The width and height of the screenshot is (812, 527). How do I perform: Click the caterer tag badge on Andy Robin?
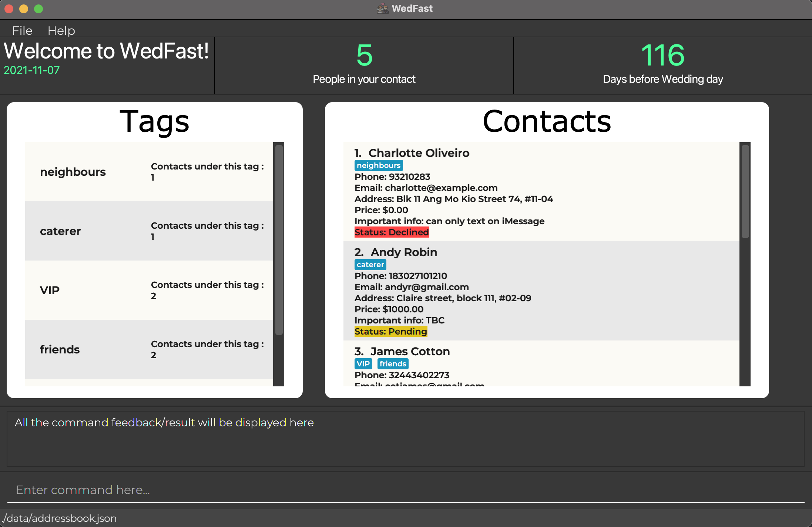point(370,265)
